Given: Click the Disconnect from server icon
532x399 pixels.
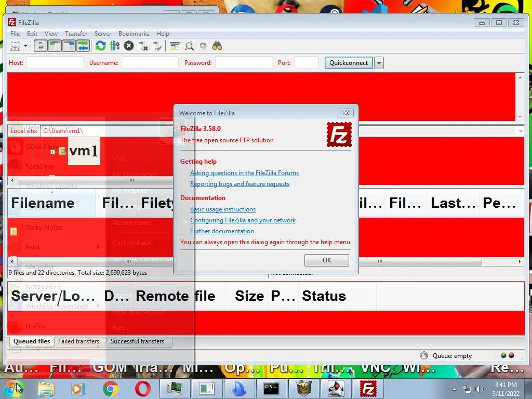Looking at the screenshot, I should pos(143,46).
